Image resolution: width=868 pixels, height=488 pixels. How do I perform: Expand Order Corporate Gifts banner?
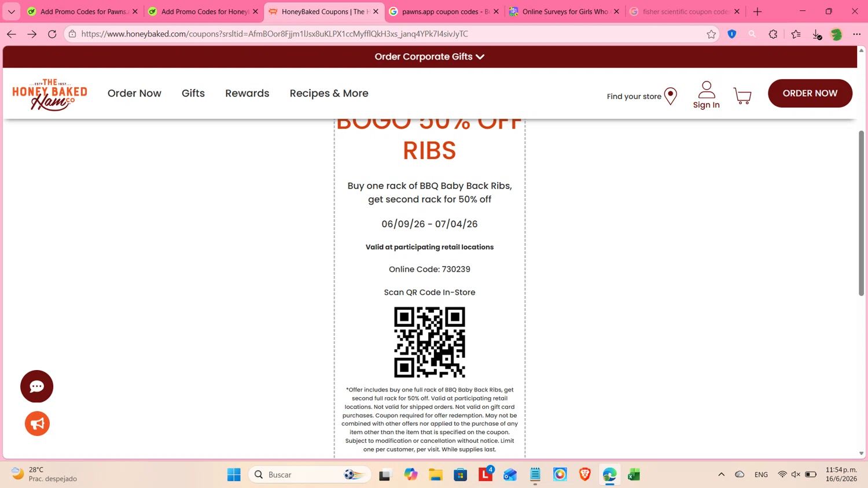429,57
